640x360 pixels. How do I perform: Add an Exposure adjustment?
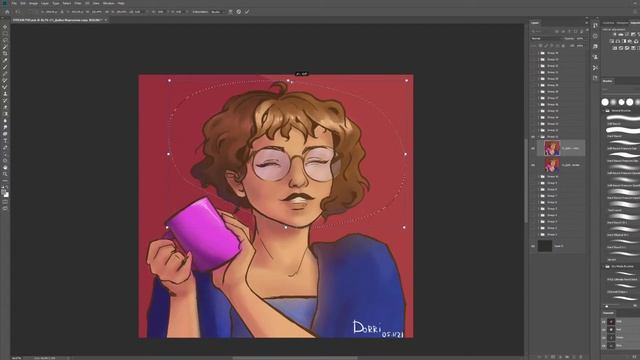[x=633, y=34]
